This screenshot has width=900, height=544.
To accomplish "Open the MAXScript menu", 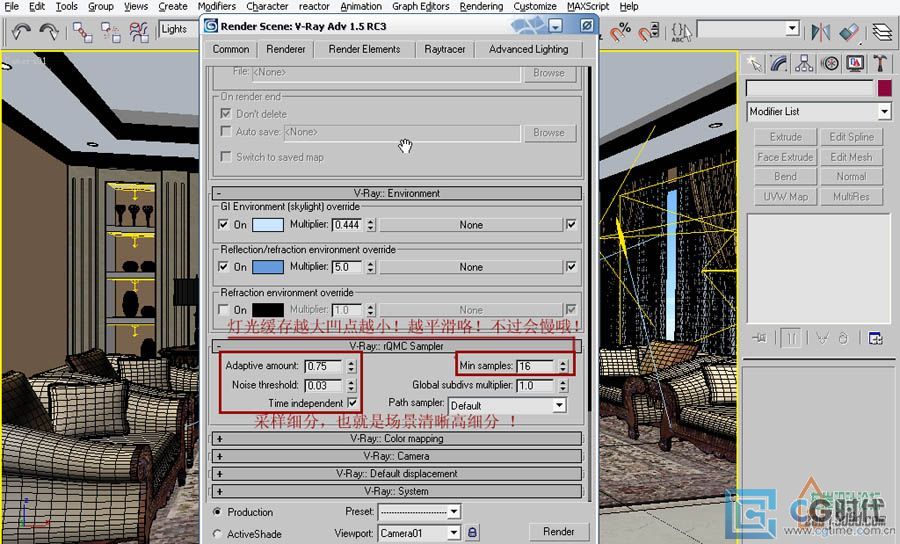I will click(588, 6).
